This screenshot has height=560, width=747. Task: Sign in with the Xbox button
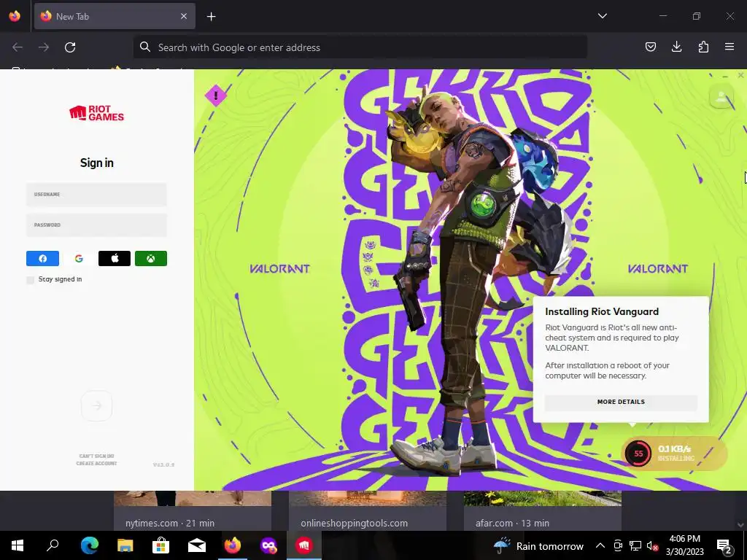click(x=150, y=259)
